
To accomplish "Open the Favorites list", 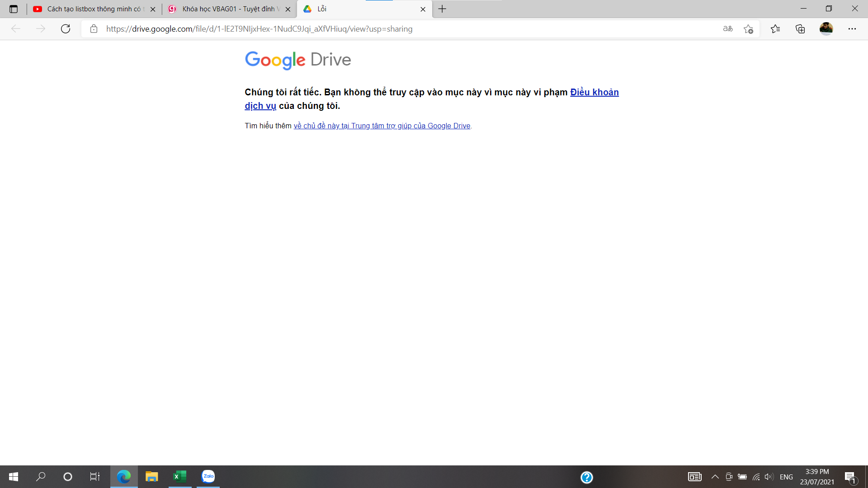I will pos(775,29).
